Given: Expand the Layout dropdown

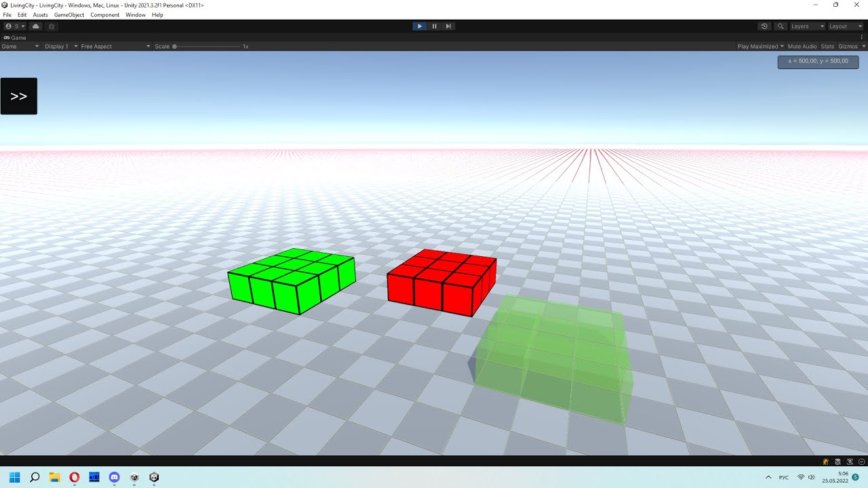Looking at the screenshot, I should coord(845,26).
